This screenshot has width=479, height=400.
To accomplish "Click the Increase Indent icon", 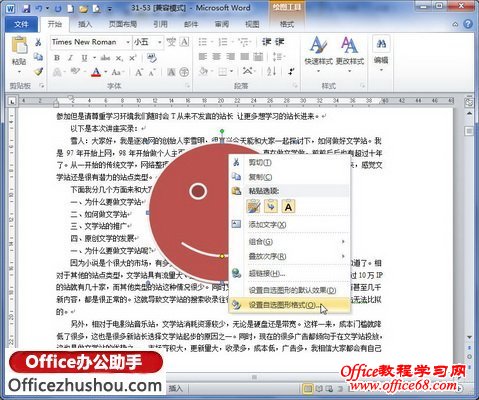I will pyautogui.click(x=279, y=42).
